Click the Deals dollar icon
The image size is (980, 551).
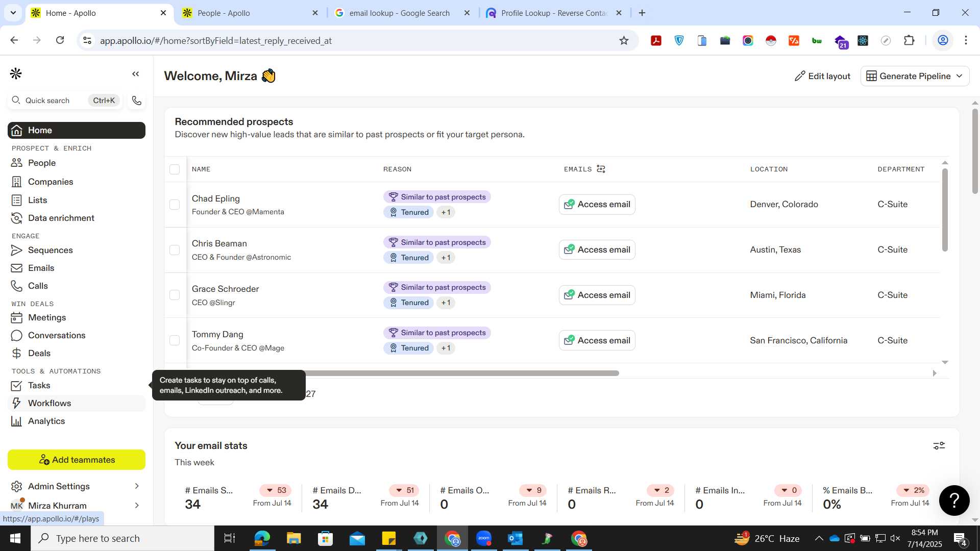pos(17,353)
